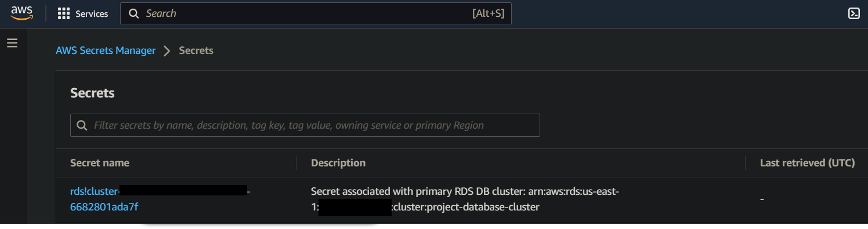Viewport: 868px width, 229px height.
Task: Sort by the Secret name column header
Action: (100, 163)
